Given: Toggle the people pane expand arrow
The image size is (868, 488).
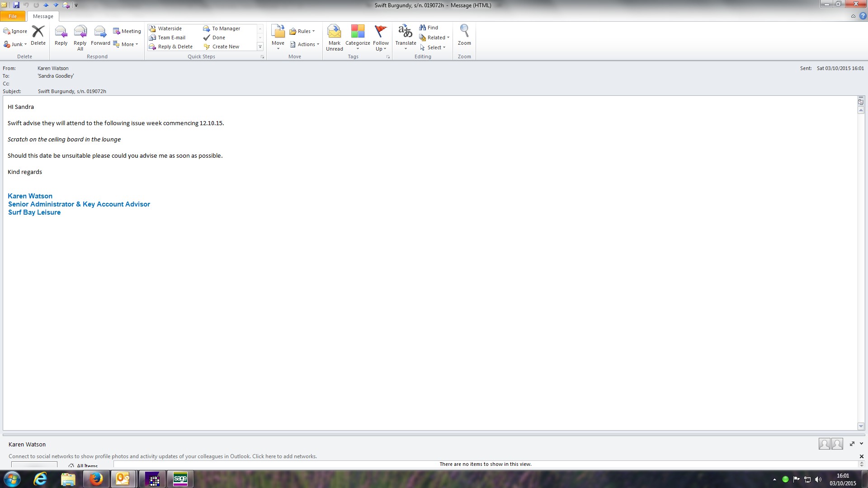Looking at the screenshot, I should click(x=861, y=444).
